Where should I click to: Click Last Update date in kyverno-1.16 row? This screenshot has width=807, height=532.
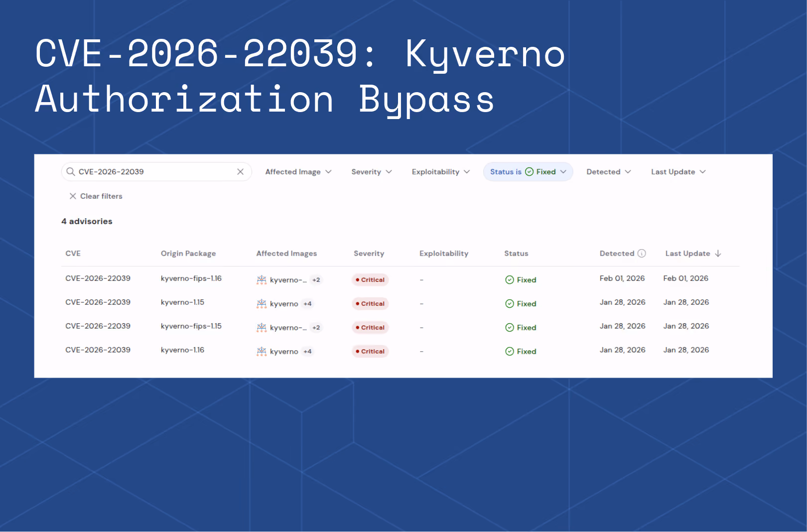pos(686,350)
